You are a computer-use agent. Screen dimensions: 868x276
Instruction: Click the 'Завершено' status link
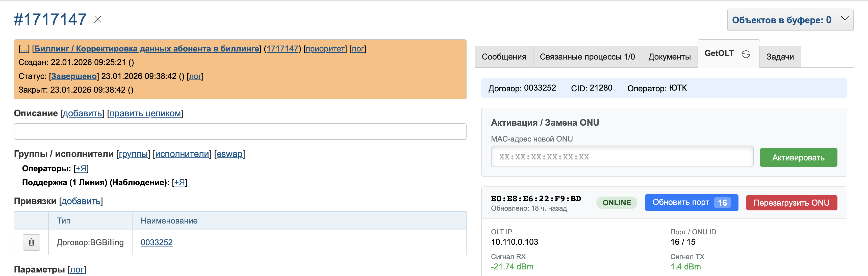tap(74, 76)
